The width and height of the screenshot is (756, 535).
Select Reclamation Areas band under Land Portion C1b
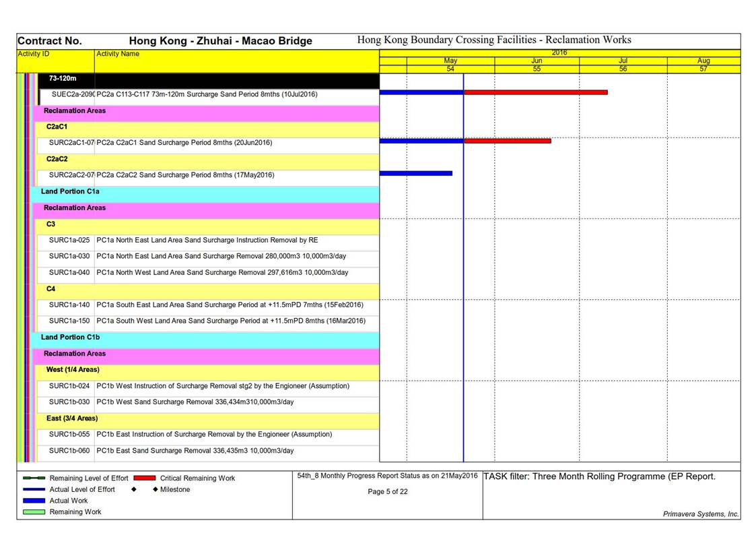click(x=207, y=356)
